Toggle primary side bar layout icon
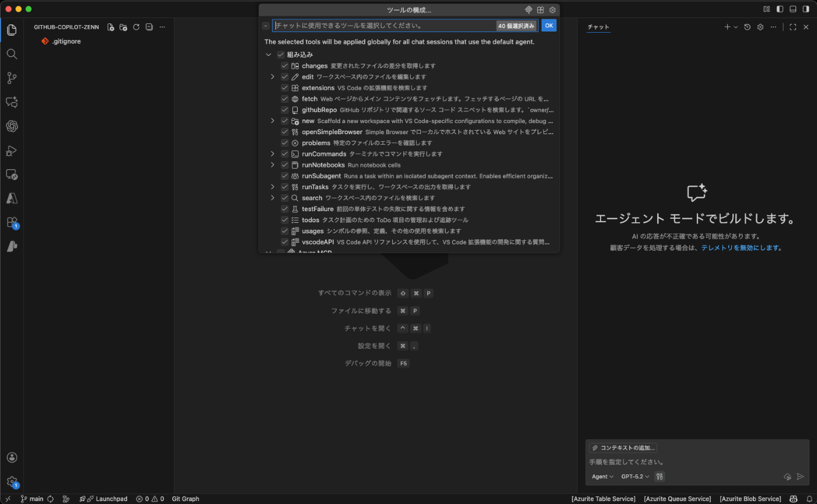 [780, 9]
